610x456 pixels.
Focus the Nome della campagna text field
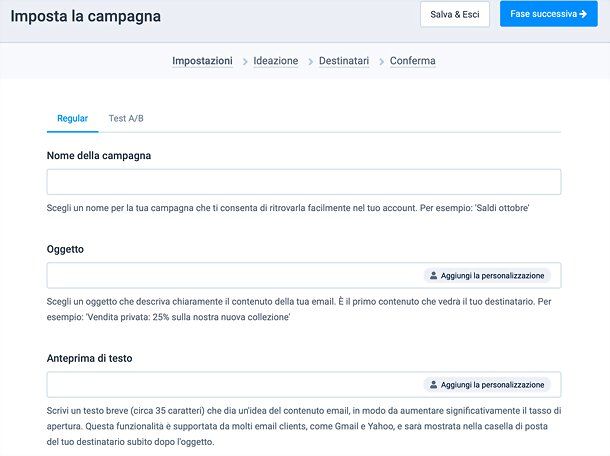[303, 182]
